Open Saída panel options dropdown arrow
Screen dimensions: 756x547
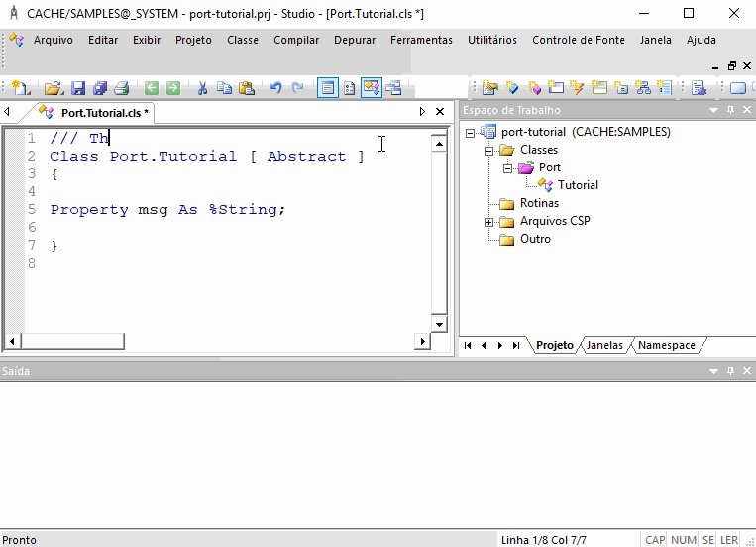point(714,371)
